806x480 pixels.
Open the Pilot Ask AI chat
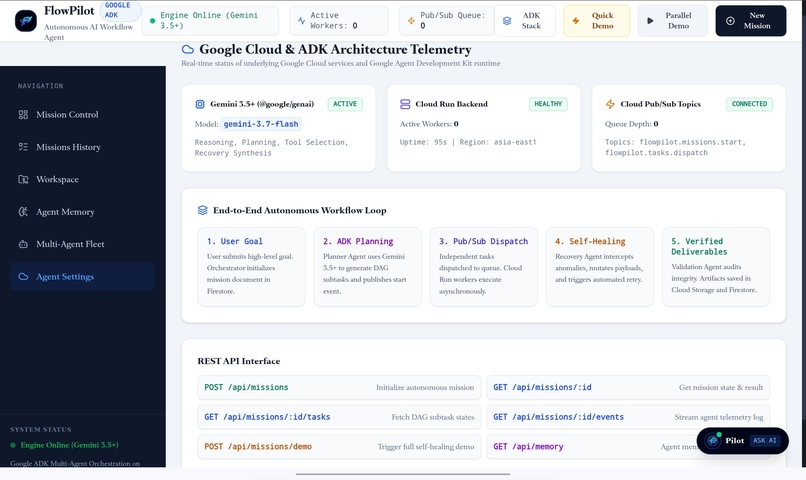(742, 440)
